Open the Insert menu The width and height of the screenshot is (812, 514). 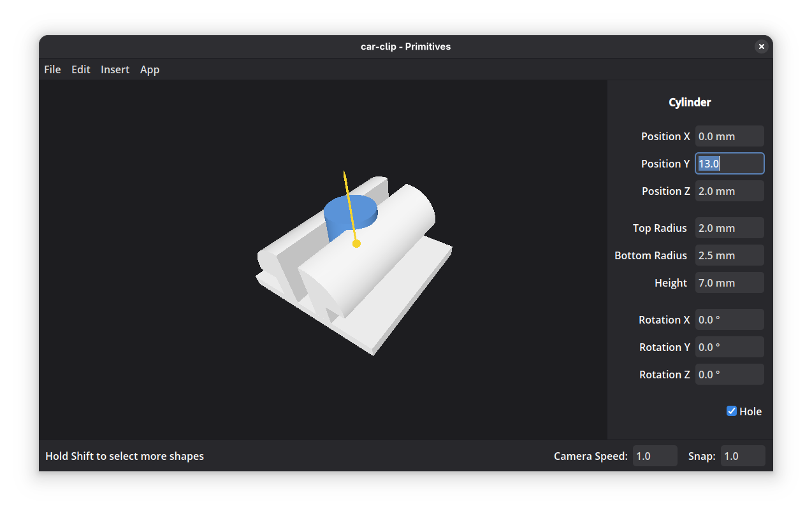pos(115,69)
